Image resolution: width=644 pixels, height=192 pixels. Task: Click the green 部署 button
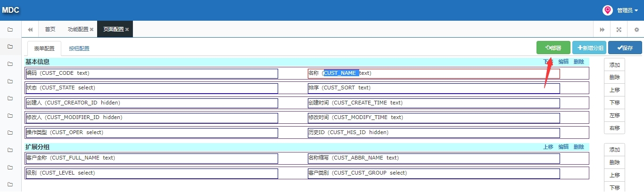553,48
